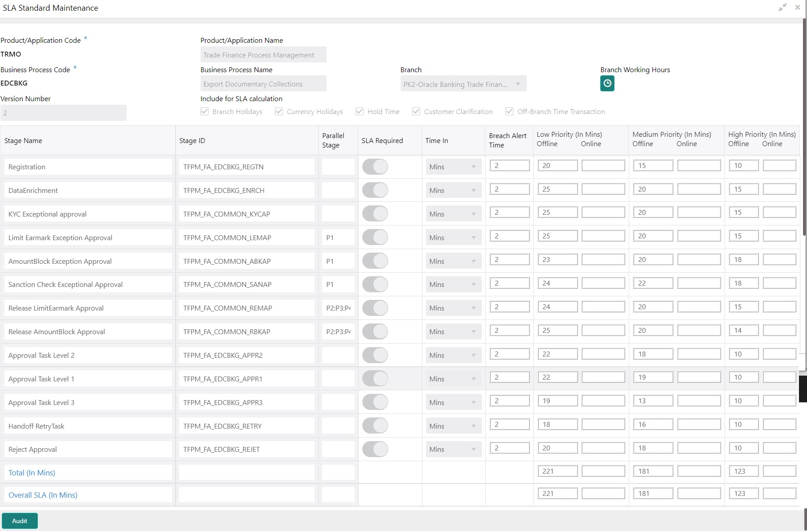
Task: Toggle Off-Branch Time Transaction checkbox
Action: (x=509, y=111)
